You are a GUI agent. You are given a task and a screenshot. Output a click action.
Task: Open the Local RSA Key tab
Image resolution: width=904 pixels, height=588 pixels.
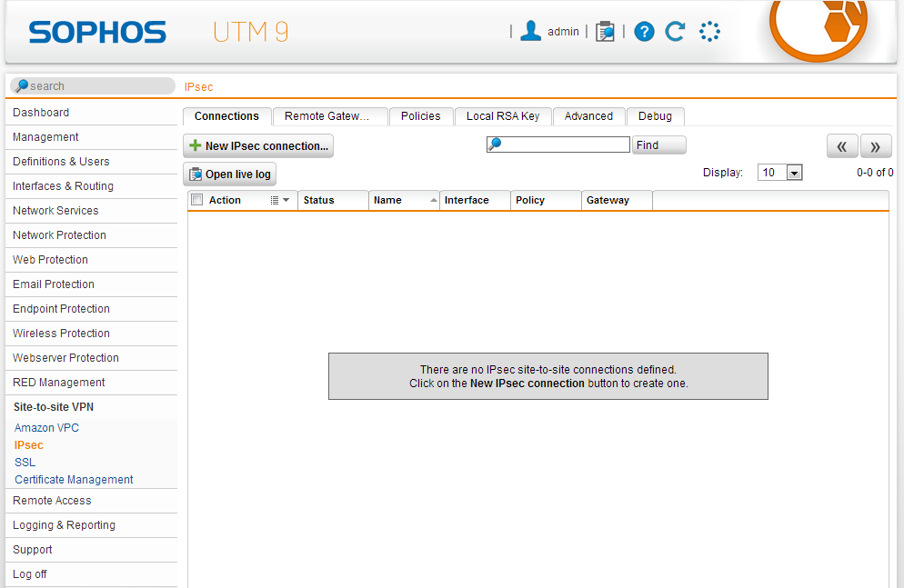[x=503, y=116]
